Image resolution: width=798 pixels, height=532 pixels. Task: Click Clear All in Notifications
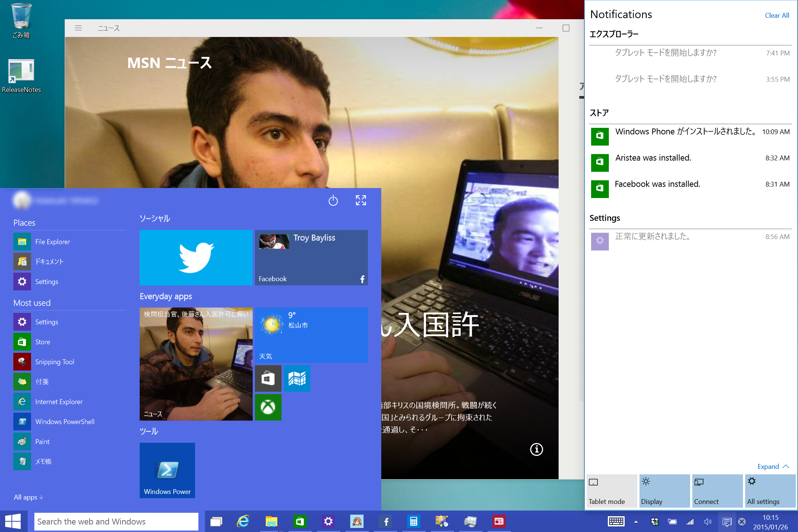click(x=777, y=15)
